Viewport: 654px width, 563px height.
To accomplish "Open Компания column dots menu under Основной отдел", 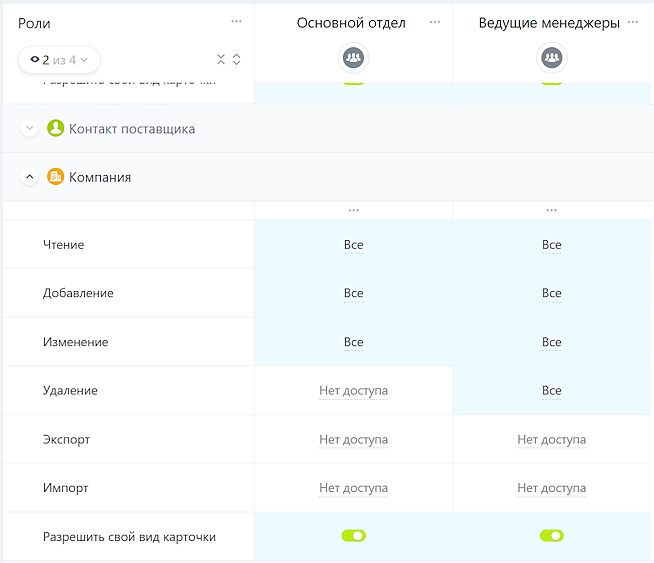I will (x=353, y=210).
